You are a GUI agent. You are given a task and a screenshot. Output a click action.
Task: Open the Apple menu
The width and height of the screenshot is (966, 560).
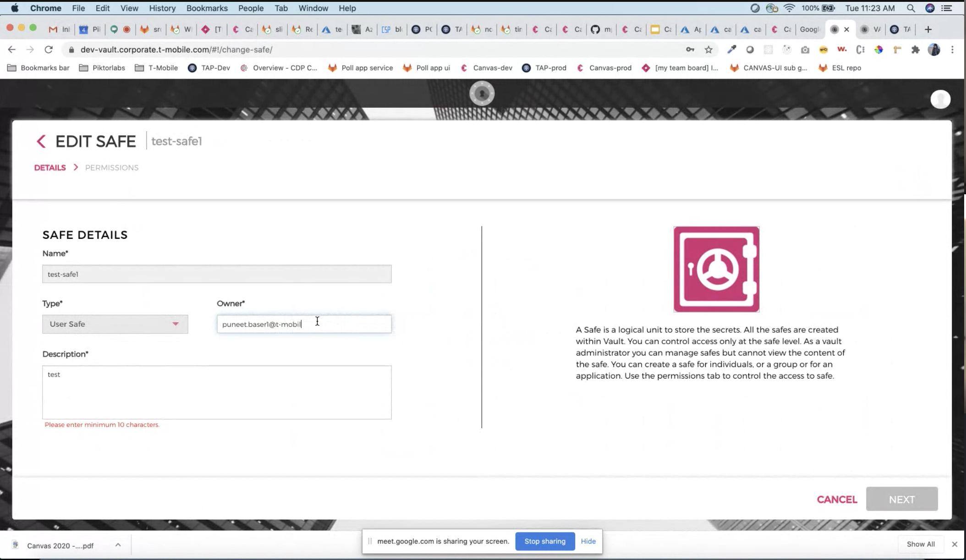point(15,8)
